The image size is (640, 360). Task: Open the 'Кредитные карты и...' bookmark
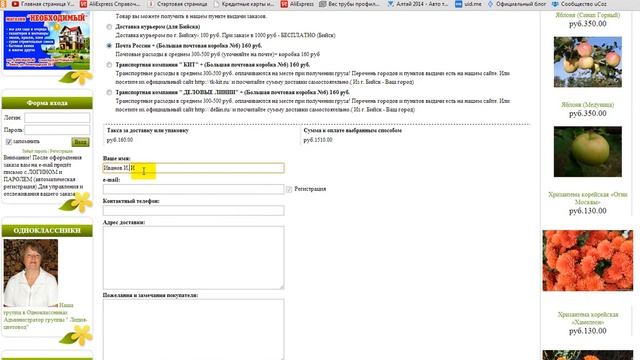[244, 4]
